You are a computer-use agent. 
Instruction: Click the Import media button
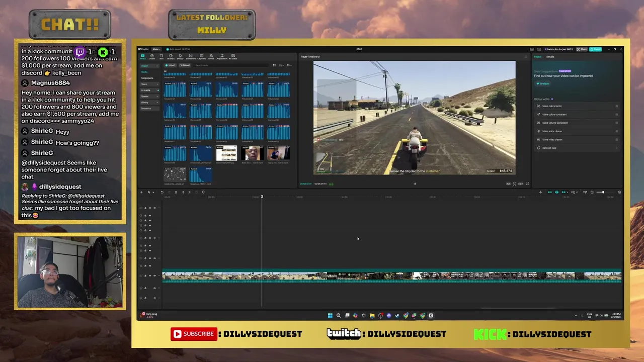coord(170,65)
